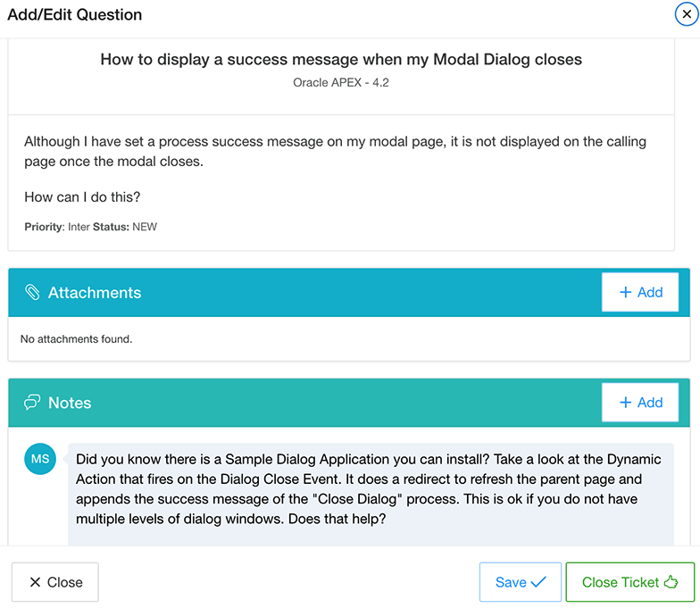Click the speech bubbles icon beside Notes
The width and height of the screenshot is (700, 608).
(x=32, y=402)
